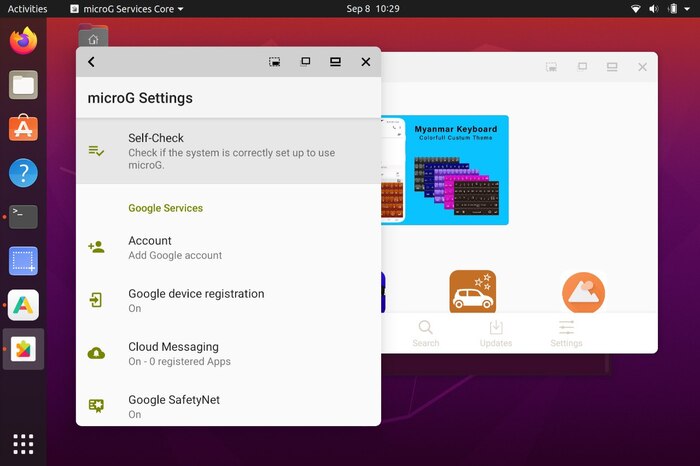Launch Firefox from the dock
The width and height of the screenshot is (700, 466).
[x=23, y=41]
